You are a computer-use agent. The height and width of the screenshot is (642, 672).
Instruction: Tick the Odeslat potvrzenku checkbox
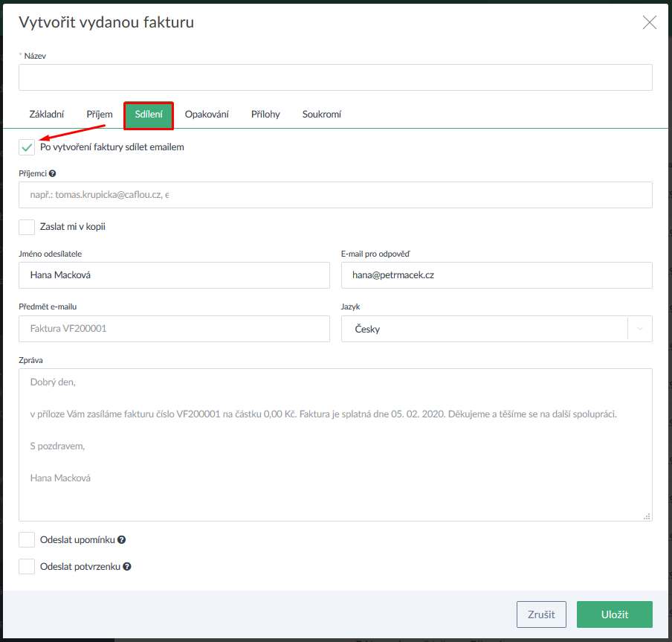coord(27,567)
